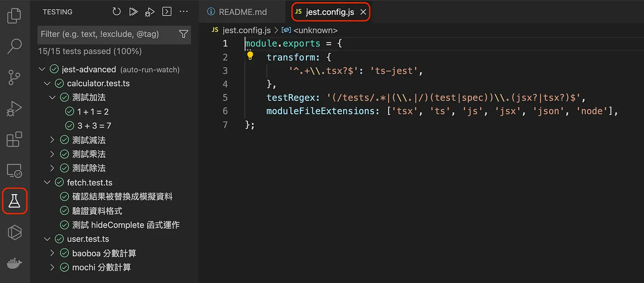Open the Extensions view

tap(15, 139)
